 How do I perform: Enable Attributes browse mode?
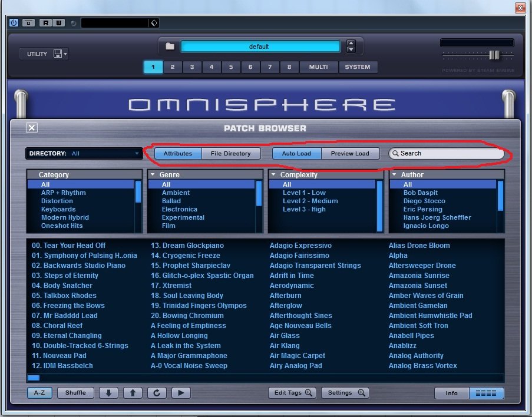pos(178,153)
